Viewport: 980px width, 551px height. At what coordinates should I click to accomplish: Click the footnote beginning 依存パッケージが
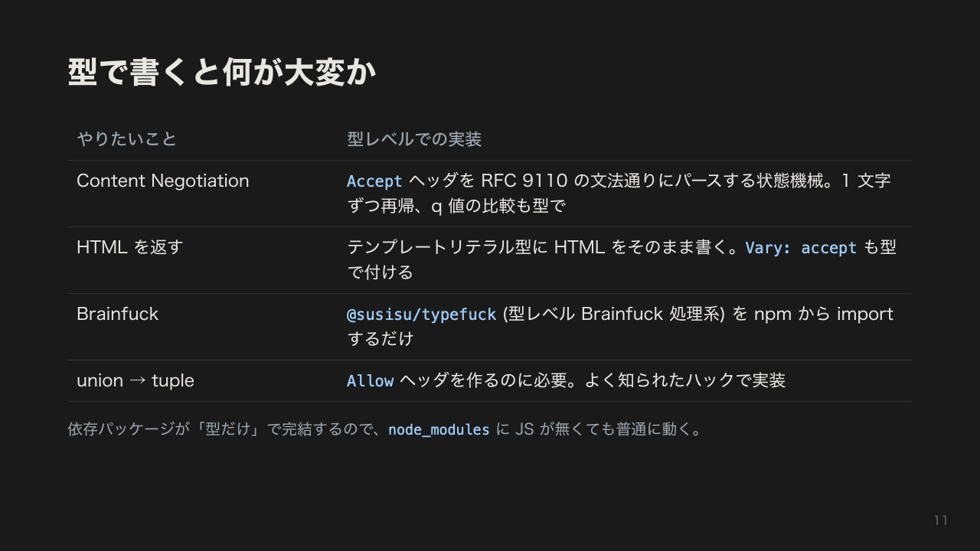[385, 429]
